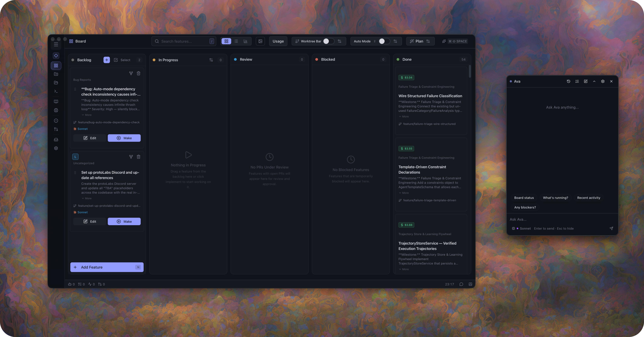This screenshot has height=337, width=644.
Task: Expand More on the Discord setup card
Action: 86,198
